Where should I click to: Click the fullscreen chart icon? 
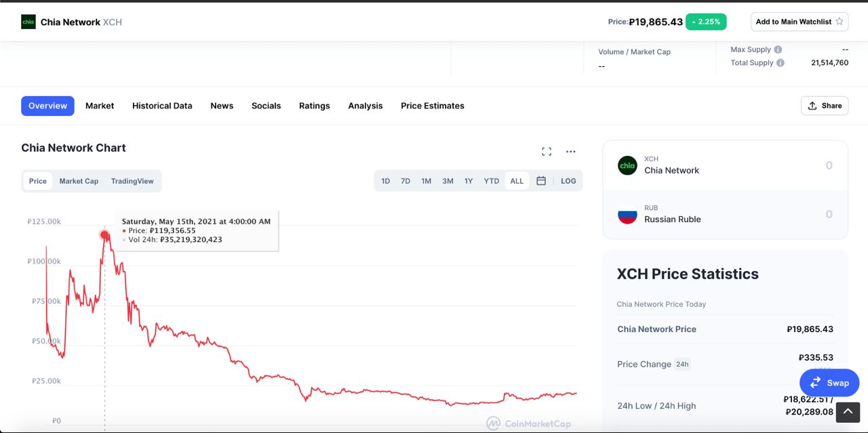(547, 152)
